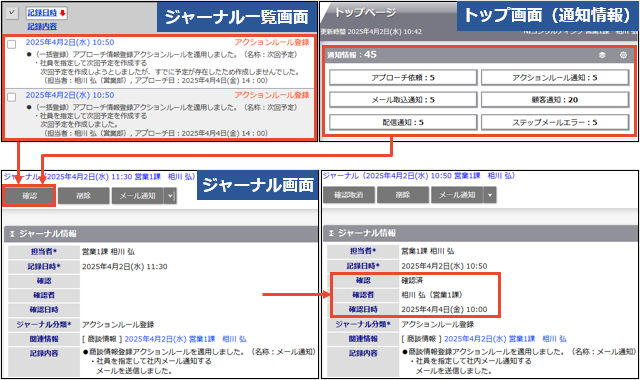Collapse right ジャーナル情報 section header icon
Image resolution: width=640 pixels, height=380 pixels.
[x=331, y=233]
